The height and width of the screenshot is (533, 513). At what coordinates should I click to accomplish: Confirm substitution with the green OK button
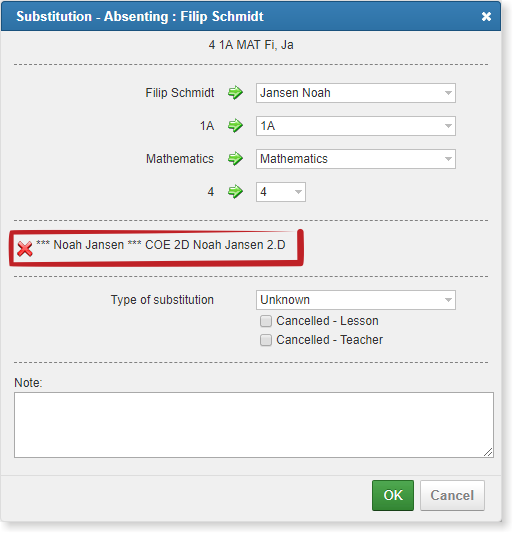click(393, 495)
